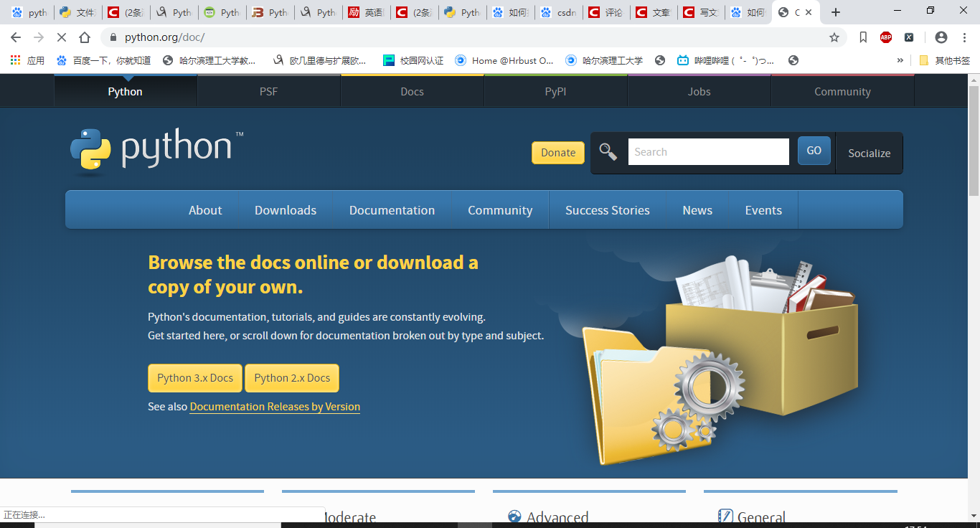Image resolution: width=980 pixels, height=528 pixels.
Task: Click the bookmark-shaped extension icon
Action: pyautogui.click(x=863, y=37)
